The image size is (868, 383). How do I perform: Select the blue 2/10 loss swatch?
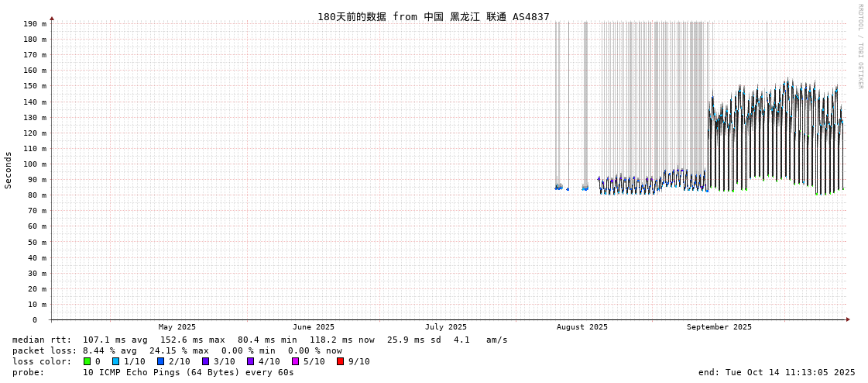point(160,361)
